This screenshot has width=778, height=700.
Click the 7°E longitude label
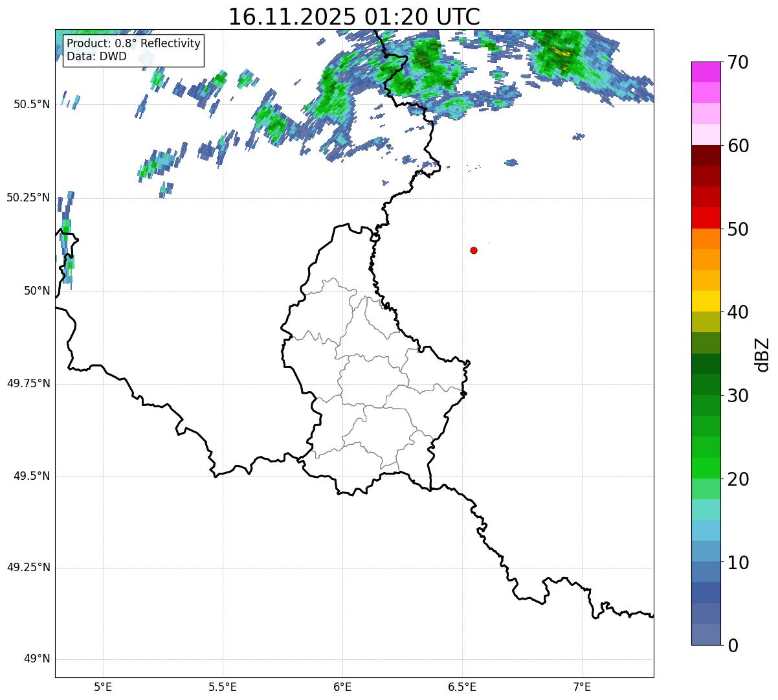click(582, 686)
